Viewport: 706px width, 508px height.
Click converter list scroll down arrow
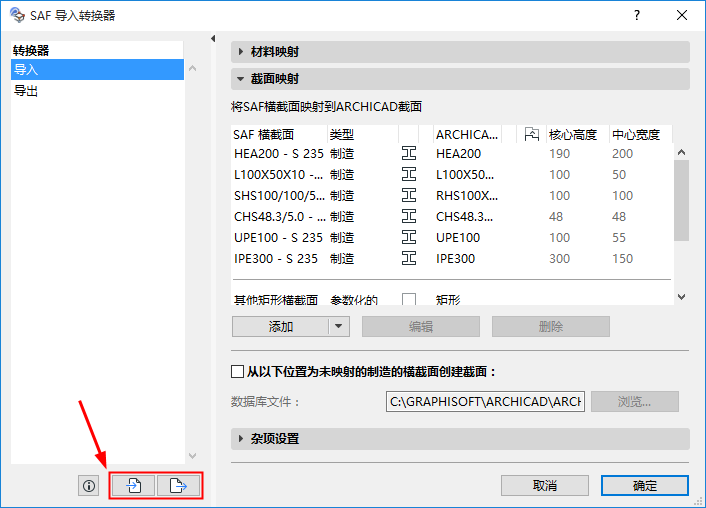(x=193, y=456)
